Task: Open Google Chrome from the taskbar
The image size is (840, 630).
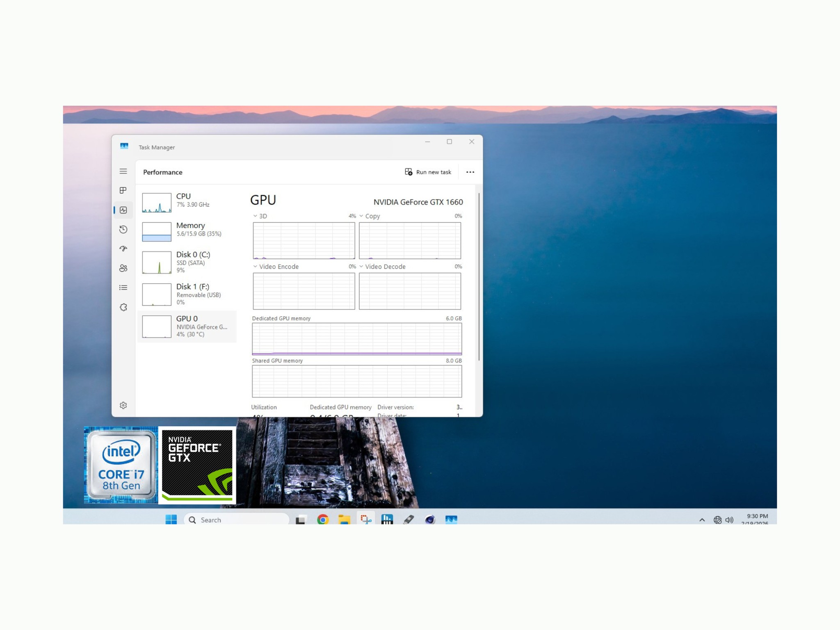Action: (323, 520)
